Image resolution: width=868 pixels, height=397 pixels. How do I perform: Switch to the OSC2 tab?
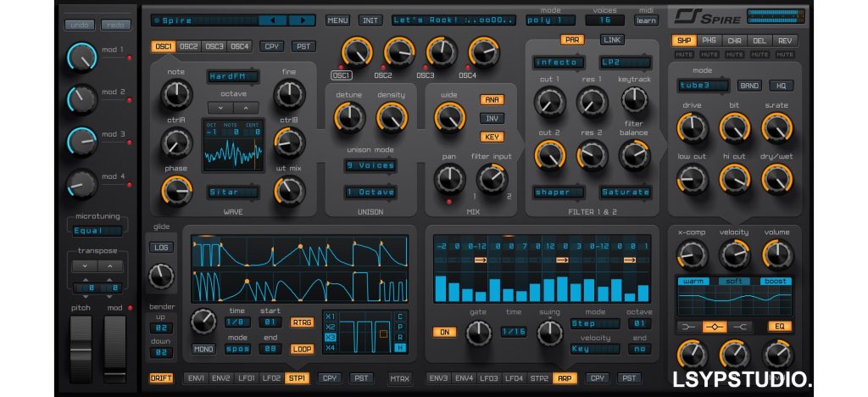coord(189,47)
